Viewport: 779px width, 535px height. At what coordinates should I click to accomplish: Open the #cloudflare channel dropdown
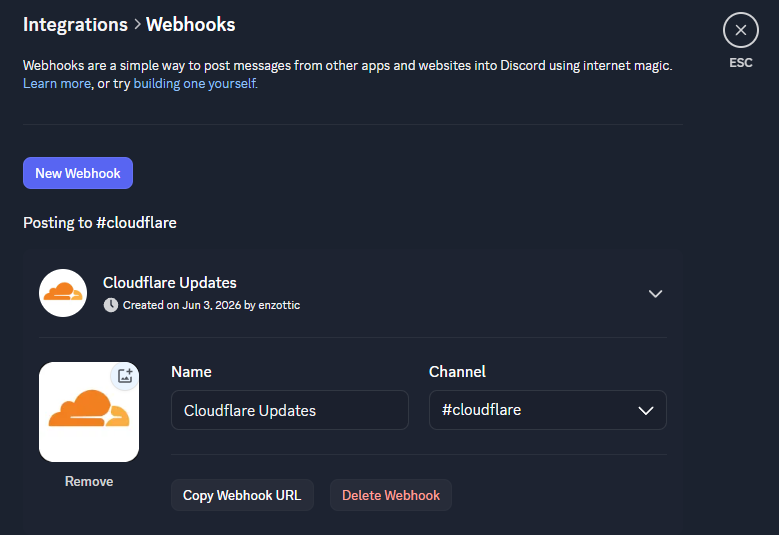click(x=547, y=410)
